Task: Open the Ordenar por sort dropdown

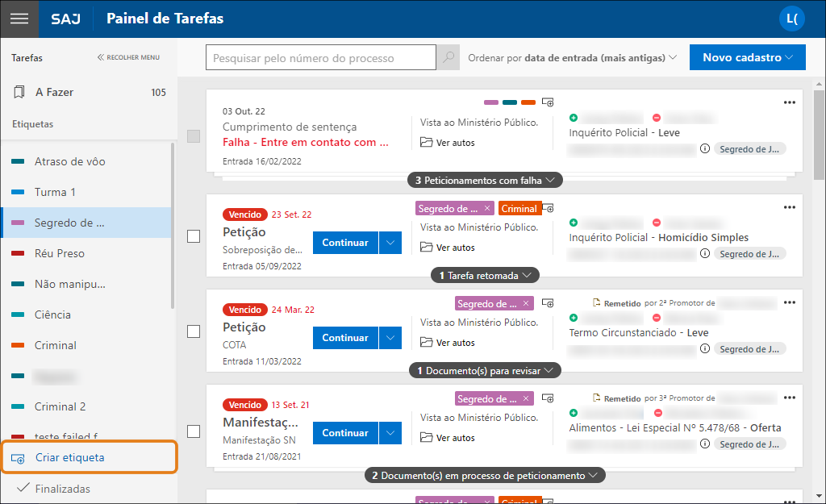Action: tap(572, 58)
